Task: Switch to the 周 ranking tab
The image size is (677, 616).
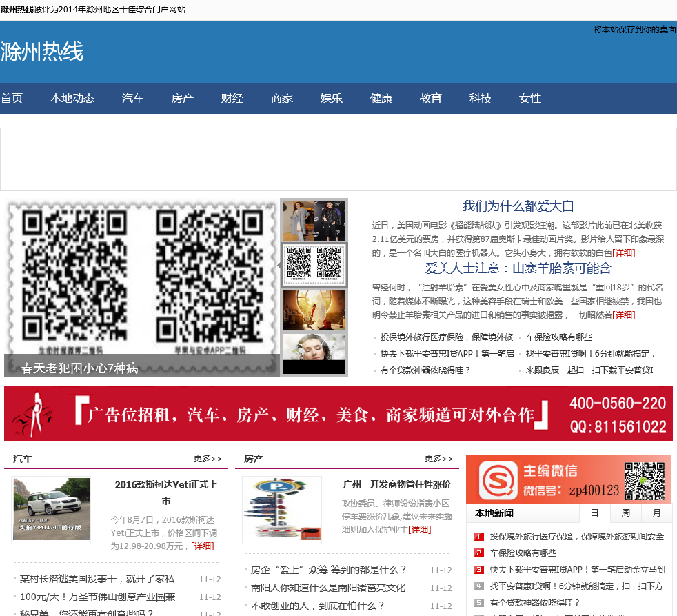Action: click(625, 513)
